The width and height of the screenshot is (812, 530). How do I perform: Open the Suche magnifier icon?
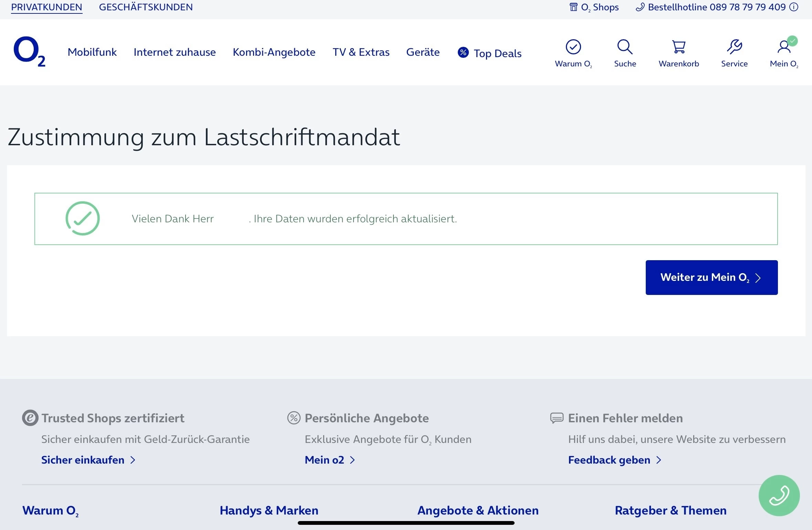625,47
